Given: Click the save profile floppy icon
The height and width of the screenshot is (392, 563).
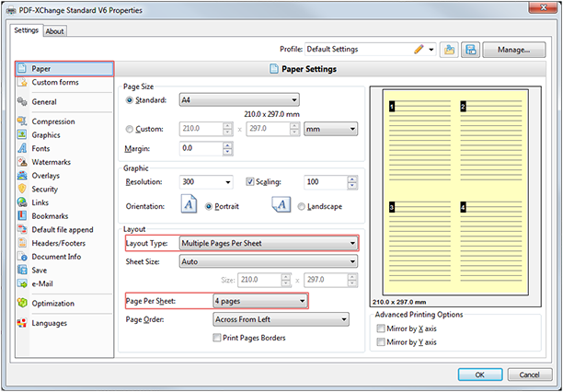Looking at the screenshot, I should pos(470,50).
